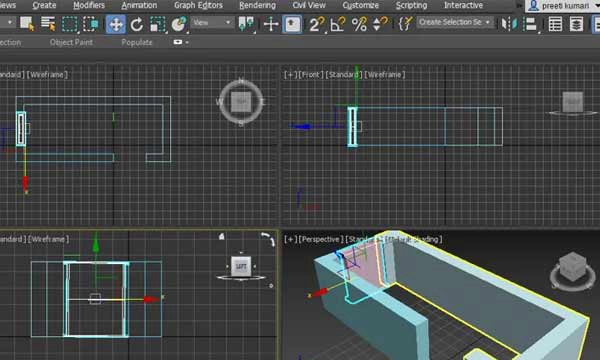The width and height of the screenshot is (600, 360).
Task: Open the [Front] viewport view menu
Action: 310,75
